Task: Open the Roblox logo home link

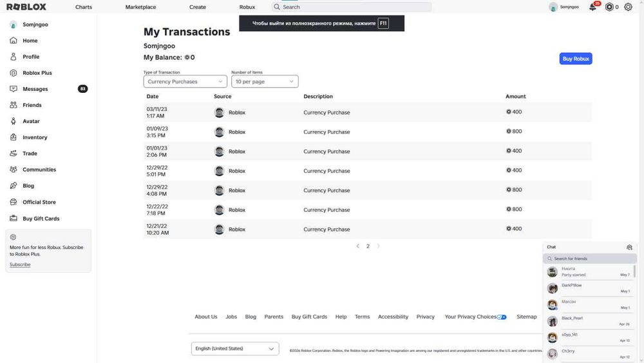Action: click(x=26, y=7)
